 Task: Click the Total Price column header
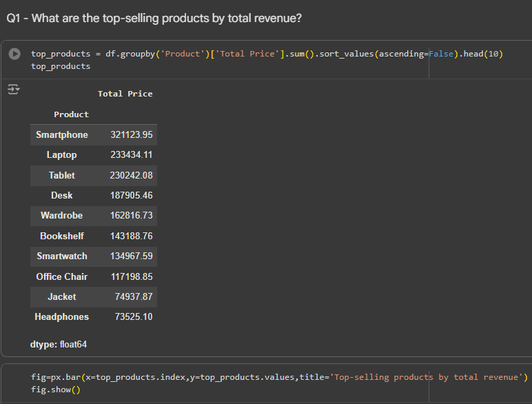click(x=125, y=94)
